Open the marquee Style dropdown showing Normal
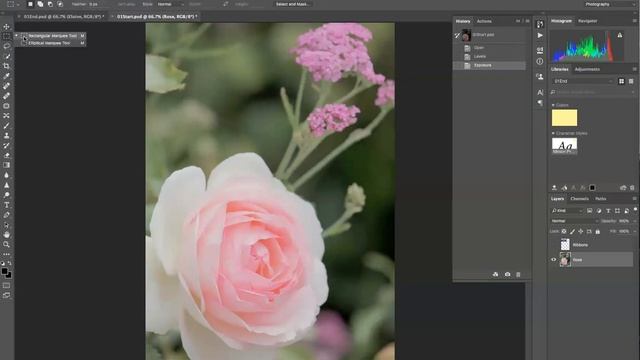 click(x=170, y=4)
